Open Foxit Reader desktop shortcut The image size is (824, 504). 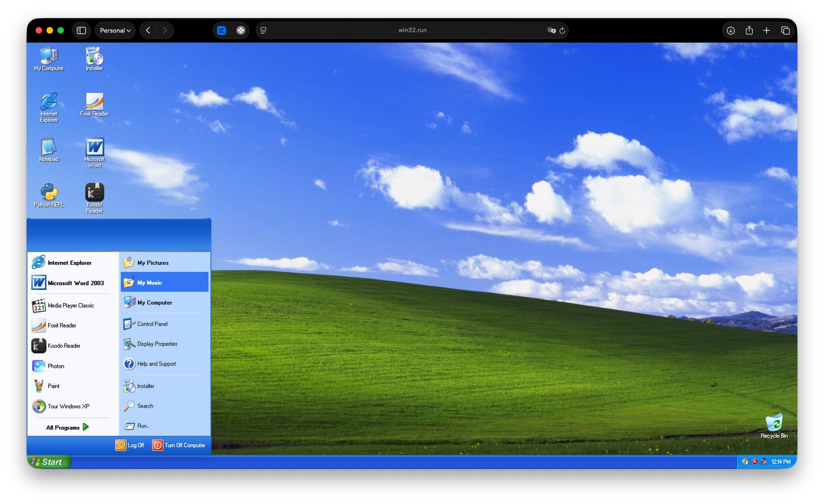click(x=94, y=105)
